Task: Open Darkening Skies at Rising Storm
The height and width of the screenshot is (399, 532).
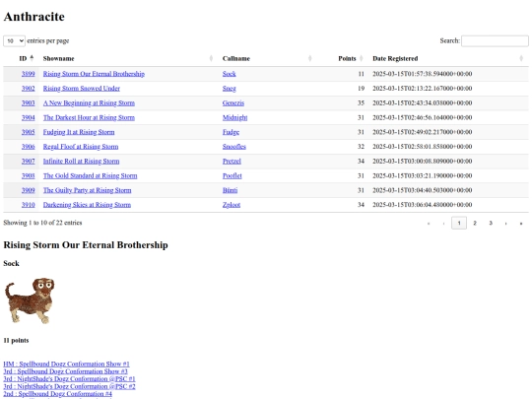Action: pos(87,205)
